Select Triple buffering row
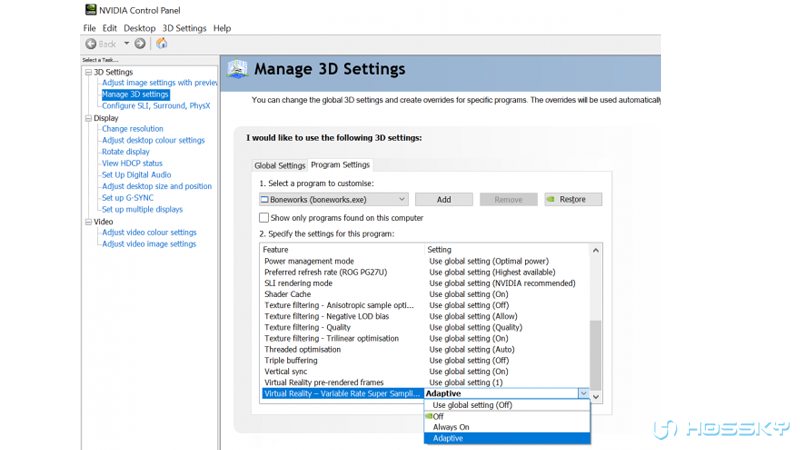This screenshot has width=800, height=450. click(426, 361)
